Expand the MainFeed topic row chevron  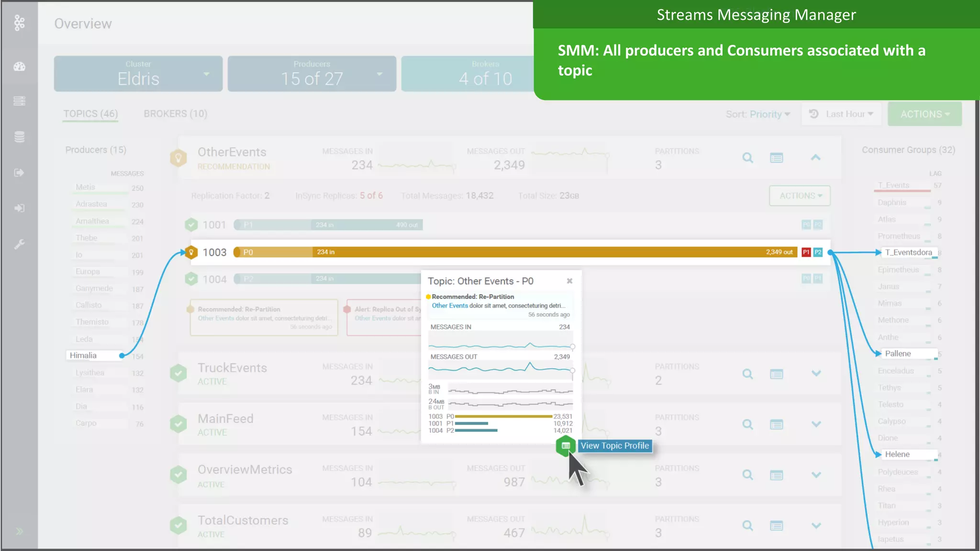(816, 424)
